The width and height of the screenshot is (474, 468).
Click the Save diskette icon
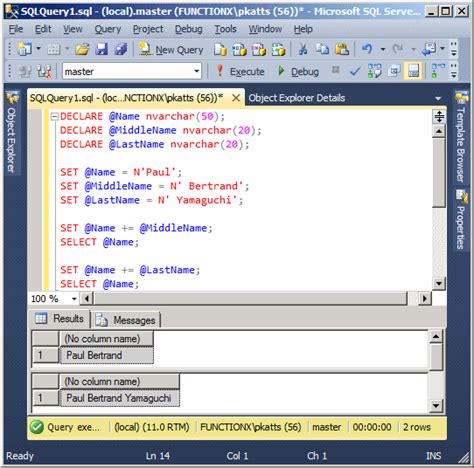[102, 49]
